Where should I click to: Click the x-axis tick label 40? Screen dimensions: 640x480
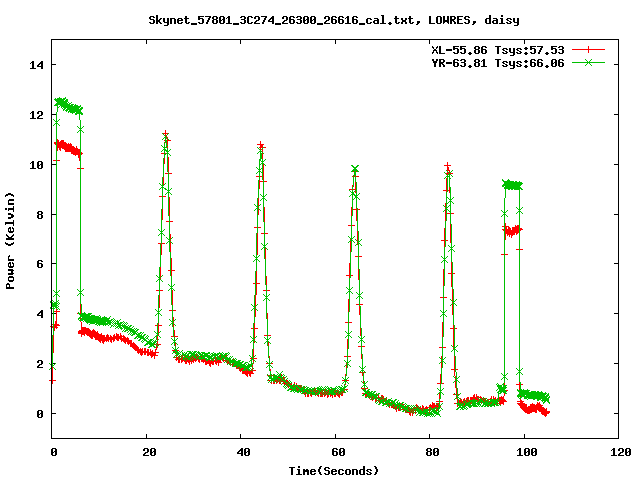click(x=243, y=452)
